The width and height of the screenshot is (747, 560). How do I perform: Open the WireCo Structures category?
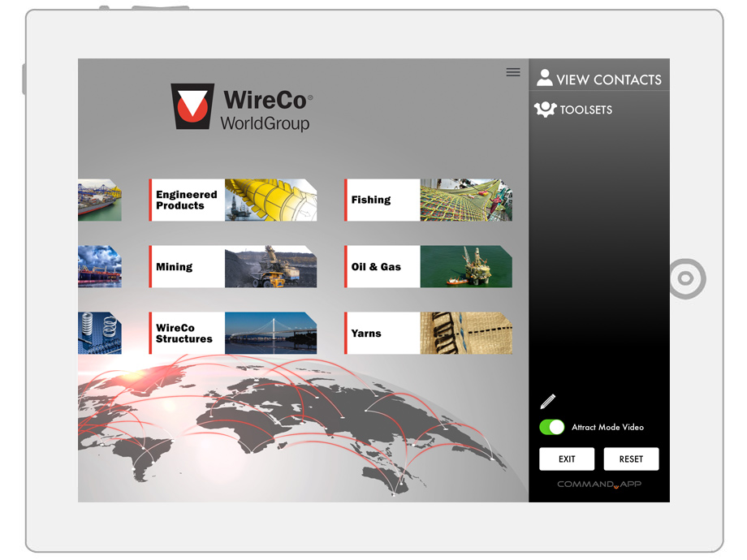233,334
